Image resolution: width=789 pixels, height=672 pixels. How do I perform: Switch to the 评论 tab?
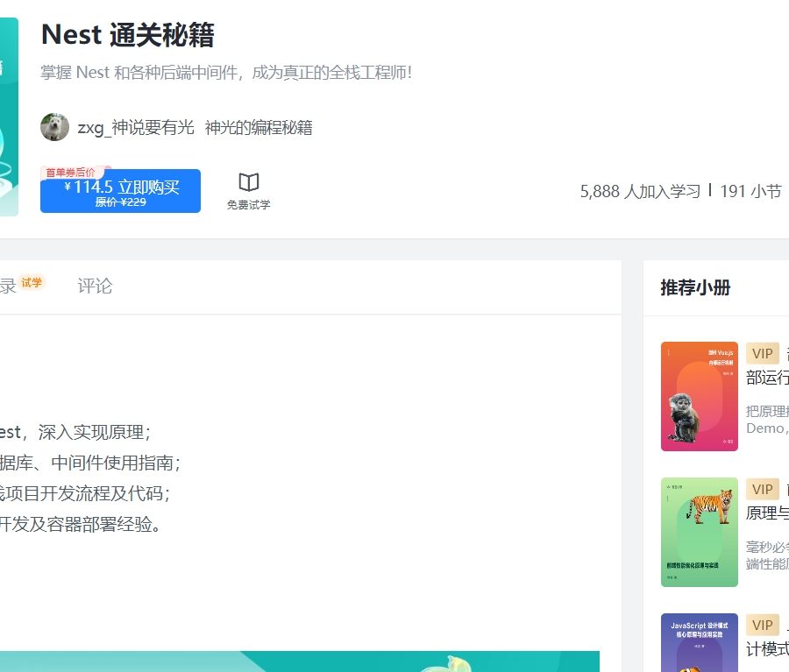point(96,286)
